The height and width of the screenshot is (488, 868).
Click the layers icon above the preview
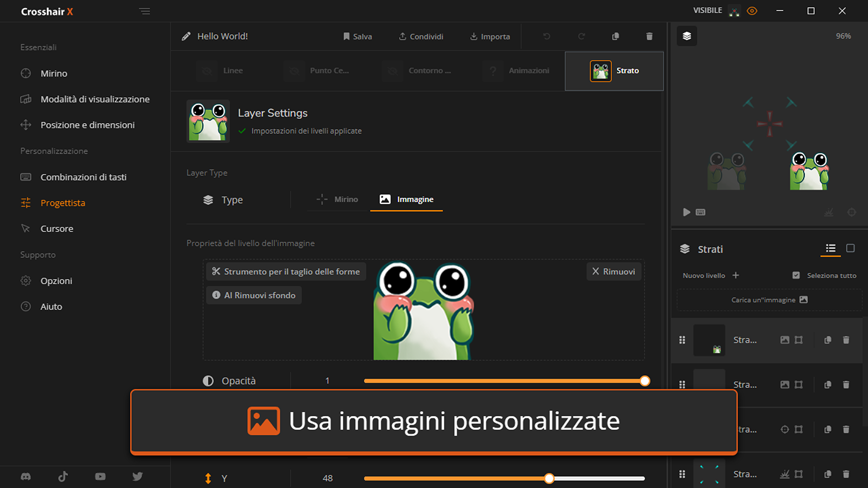(687, 36)
